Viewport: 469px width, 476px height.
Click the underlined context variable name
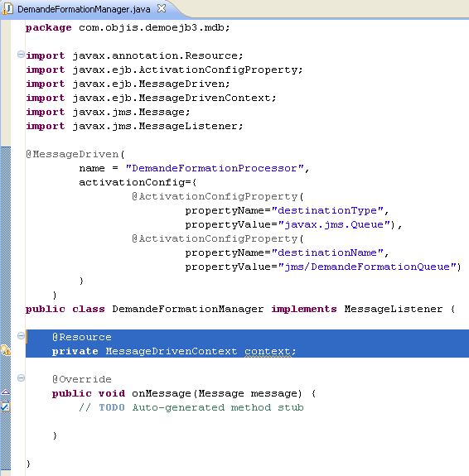[268, 351]
